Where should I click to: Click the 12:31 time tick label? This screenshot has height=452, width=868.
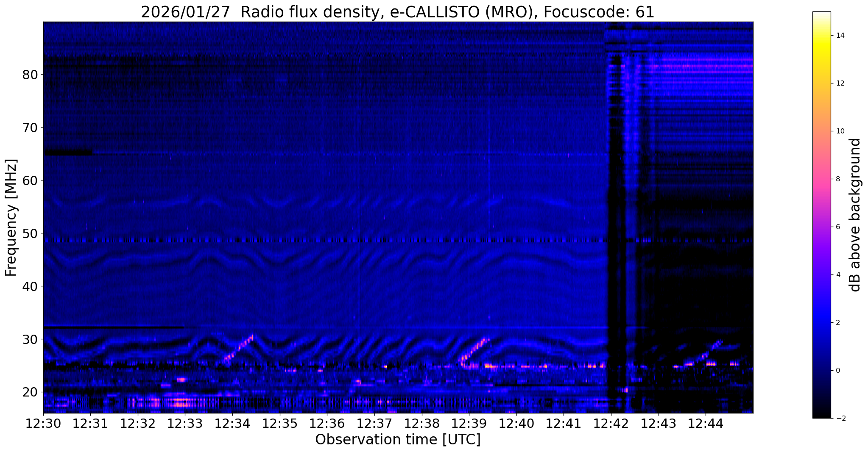[90, 423]
